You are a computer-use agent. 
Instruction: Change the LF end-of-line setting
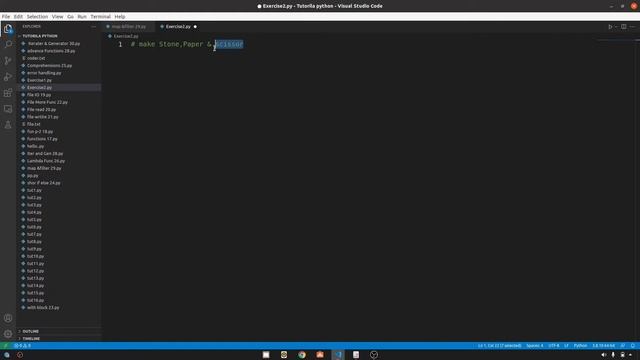pos(566,346)
